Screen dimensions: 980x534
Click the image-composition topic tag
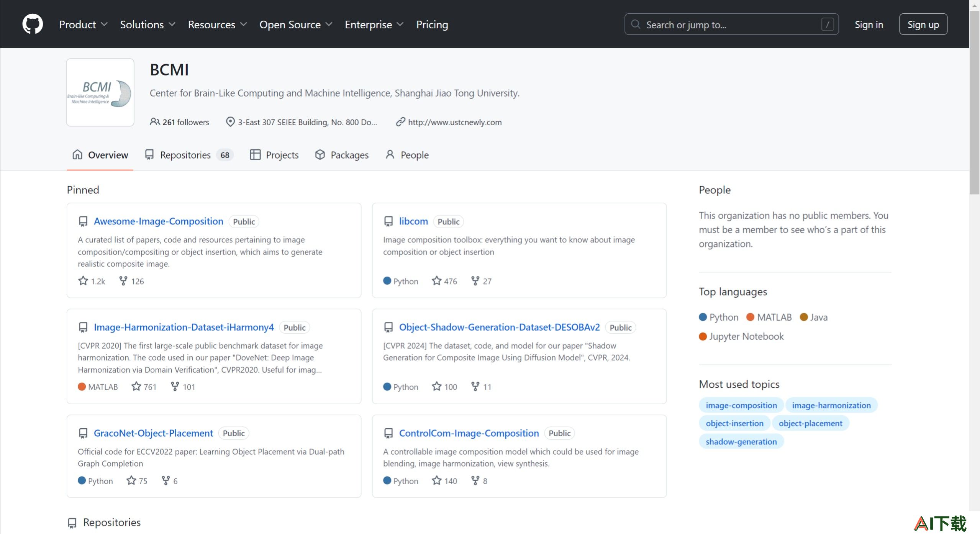(x=741, y=405)
